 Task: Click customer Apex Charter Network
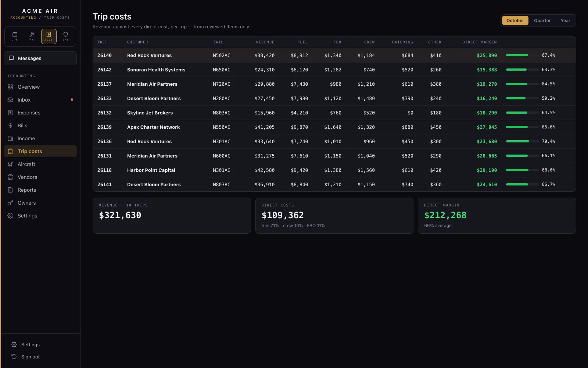[x=153, y=127]
